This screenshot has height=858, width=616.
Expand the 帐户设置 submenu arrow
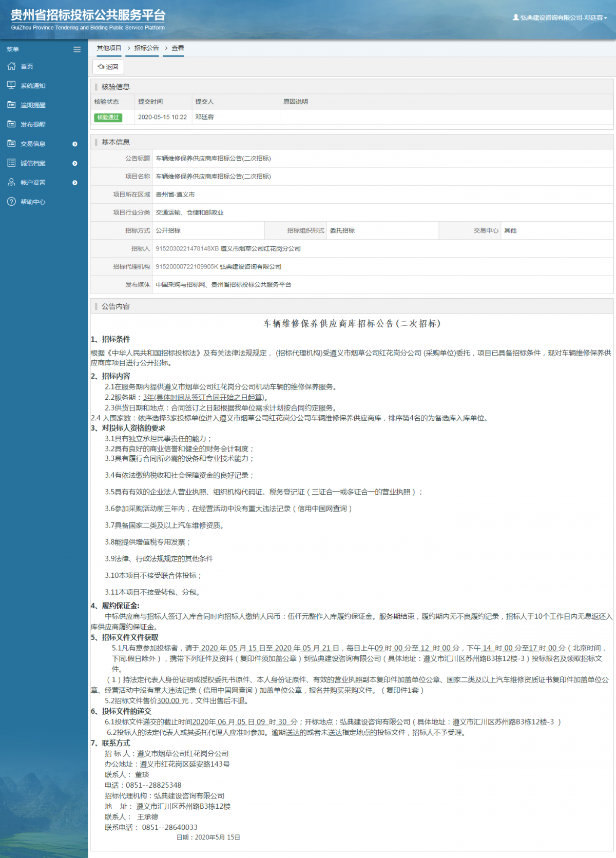point(75,183)
